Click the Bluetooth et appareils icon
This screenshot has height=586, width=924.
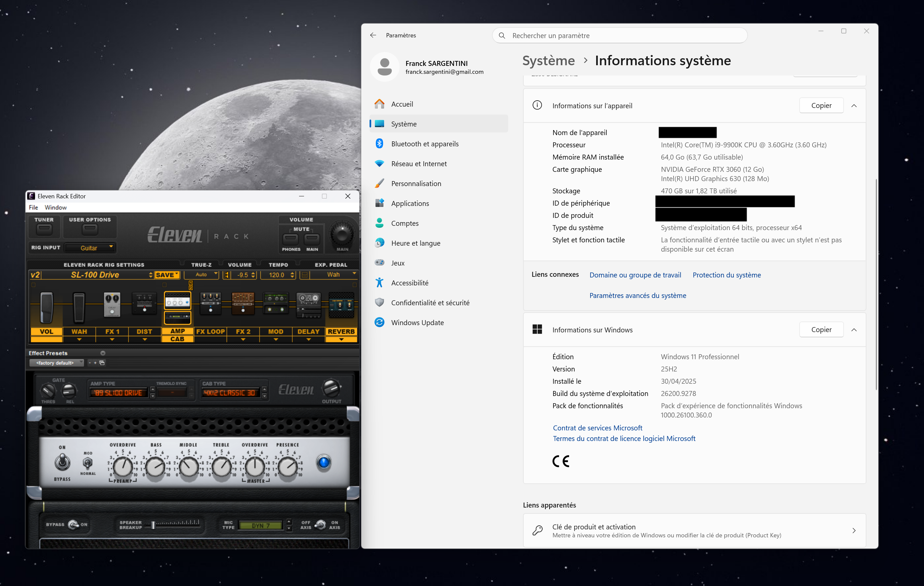click(x=379, y=144)
